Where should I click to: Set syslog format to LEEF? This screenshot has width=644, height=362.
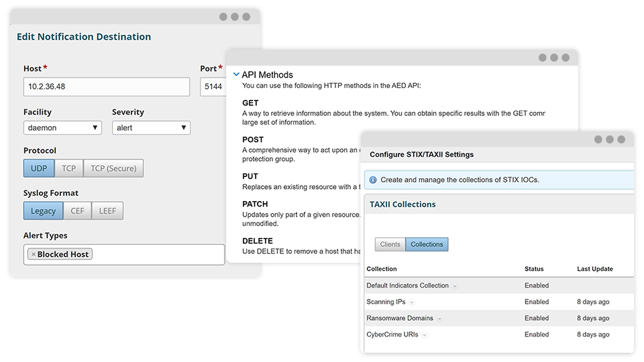[x=107, y=210]
